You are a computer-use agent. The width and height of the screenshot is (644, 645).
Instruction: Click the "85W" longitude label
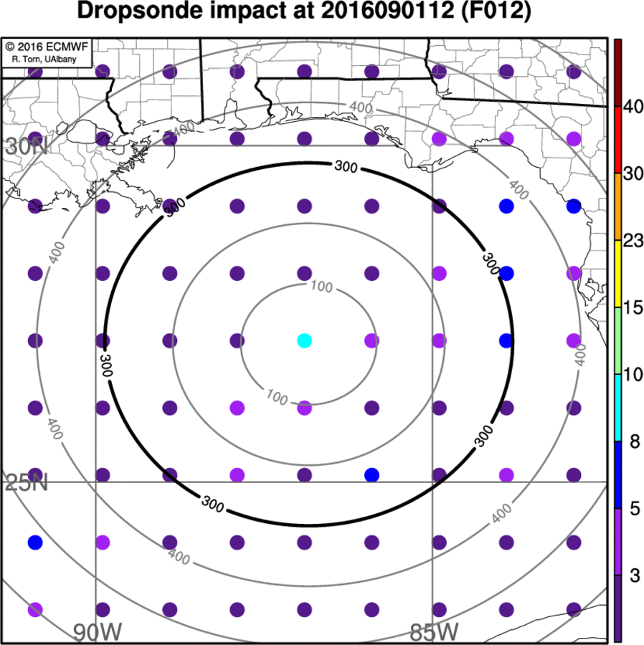434,631
